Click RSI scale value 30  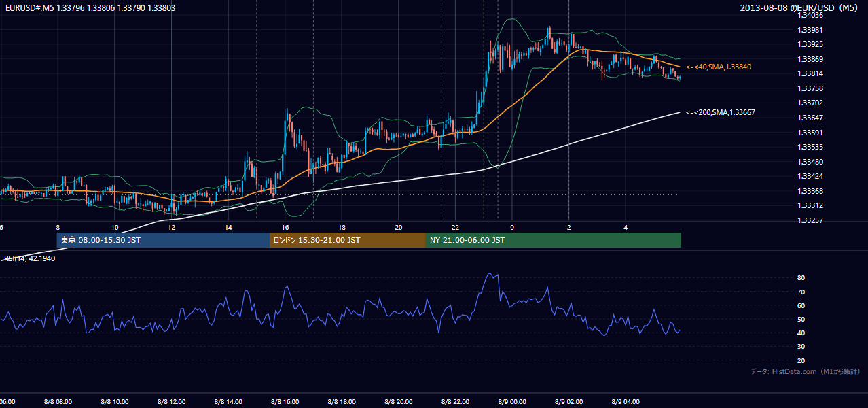(801, 347)
